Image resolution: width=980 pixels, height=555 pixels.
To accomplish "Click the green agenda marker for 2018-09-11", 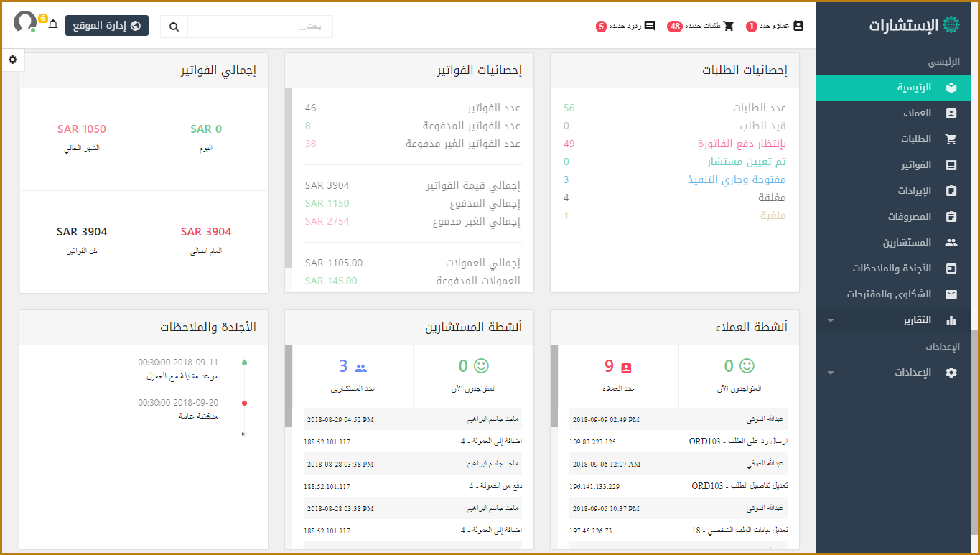I will (244, 363).
